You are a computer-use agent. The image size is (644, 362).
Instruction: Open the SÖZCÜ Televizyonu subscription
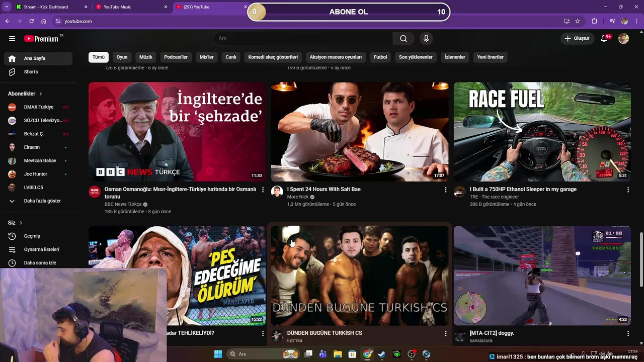(38, 121)
